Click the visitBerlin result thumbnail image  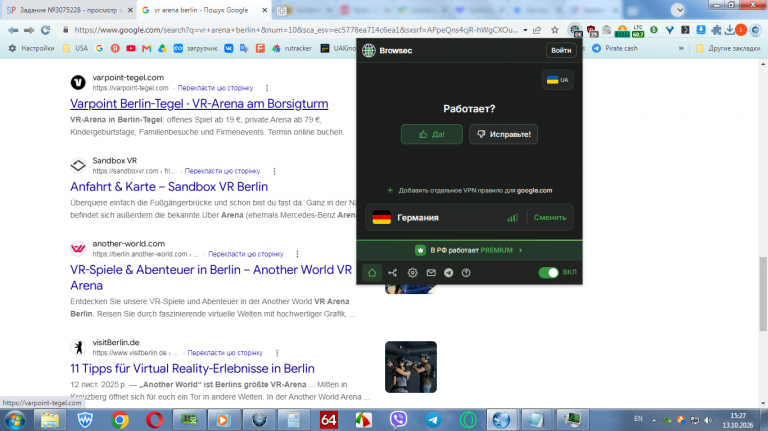(411, 367)
